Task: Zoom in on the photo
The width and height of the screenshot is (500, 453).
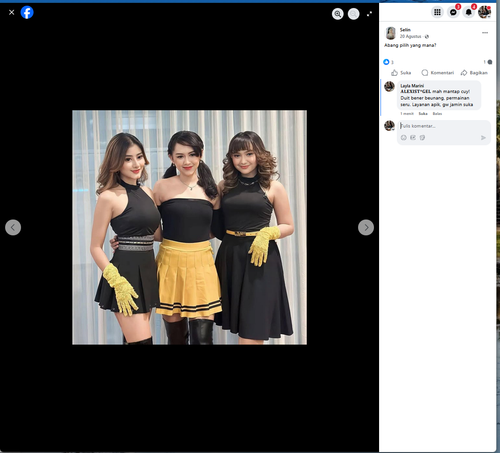Action: coord(338,14)
